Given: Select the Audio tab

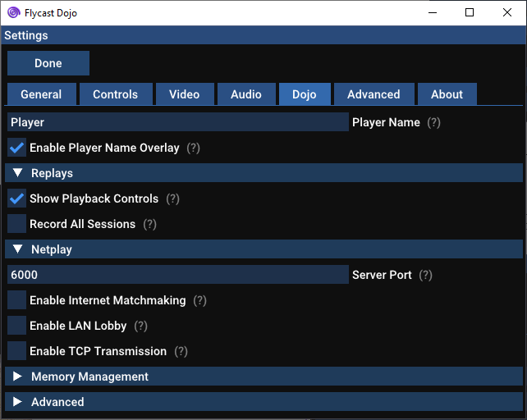Looking at the screenshot, I should pos(246,94).
